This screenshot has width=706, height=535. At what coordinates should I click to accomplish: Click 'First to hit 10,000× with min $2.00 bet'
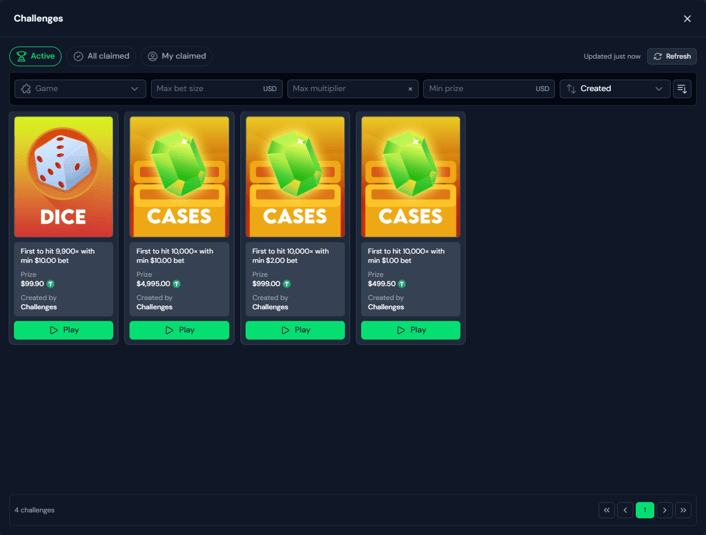[290, 256]
